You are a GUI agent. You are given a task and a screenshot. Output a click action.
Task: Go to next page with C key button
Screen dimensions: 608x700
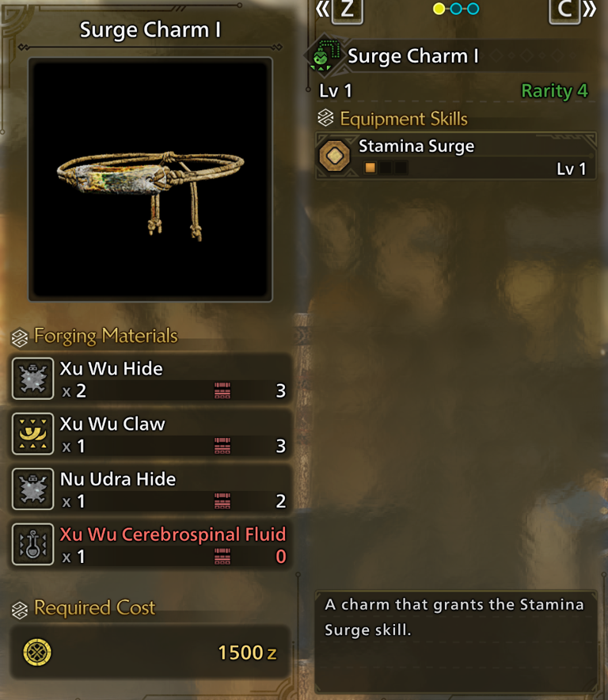564,10
